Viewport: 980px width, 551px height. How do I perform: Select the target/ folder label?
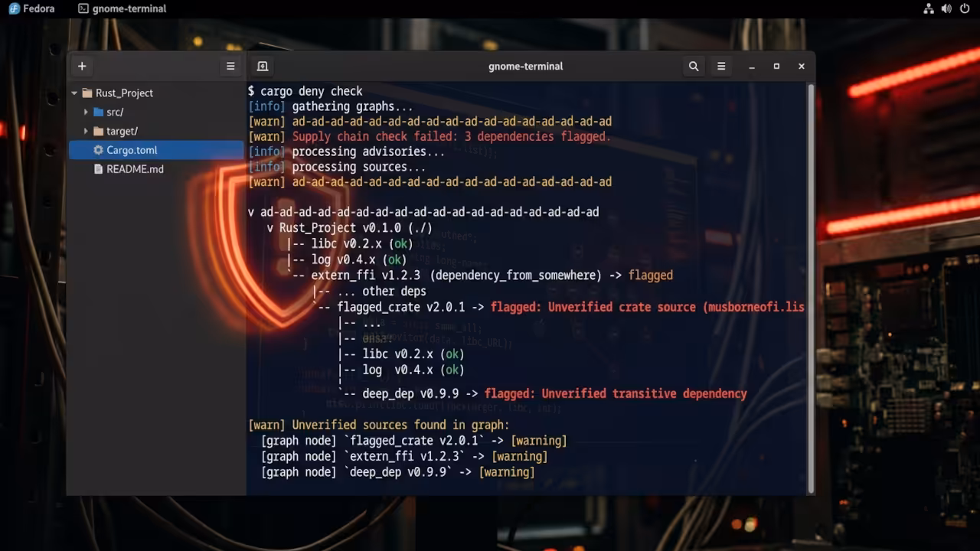[x=122, y=131]
